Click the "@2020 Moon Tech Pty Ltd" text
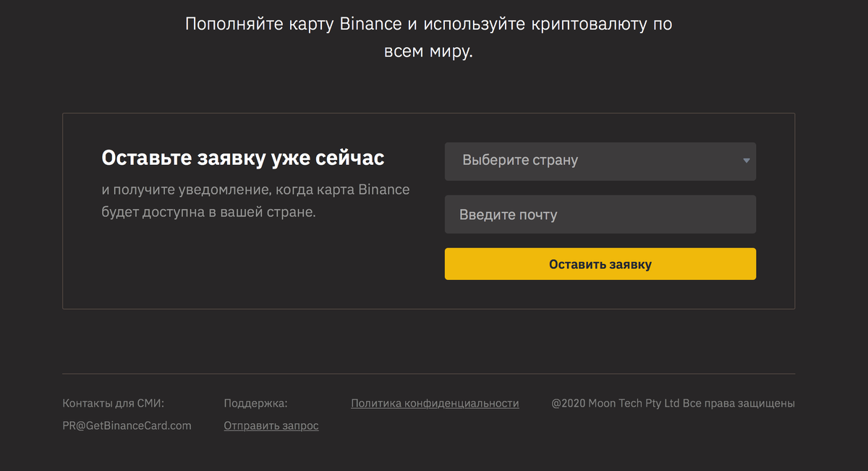 [x=616, y=404]
